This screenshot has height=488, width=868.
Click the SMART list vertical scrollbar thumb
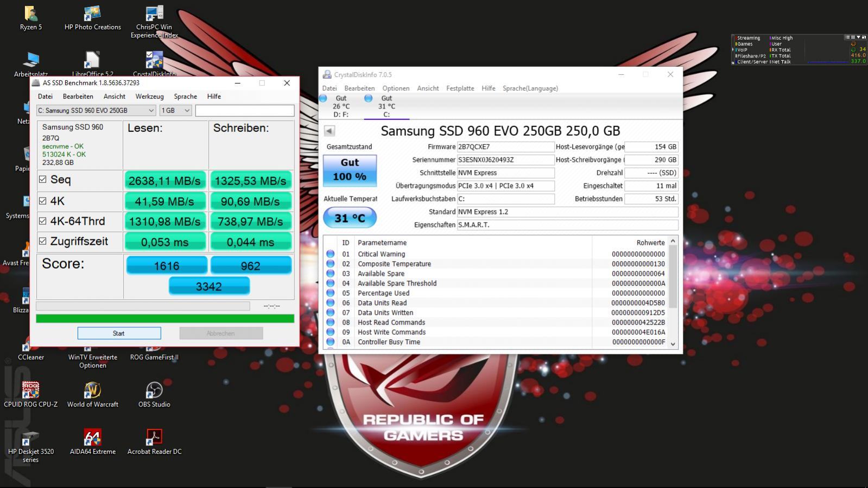click(x=673, y=277)
